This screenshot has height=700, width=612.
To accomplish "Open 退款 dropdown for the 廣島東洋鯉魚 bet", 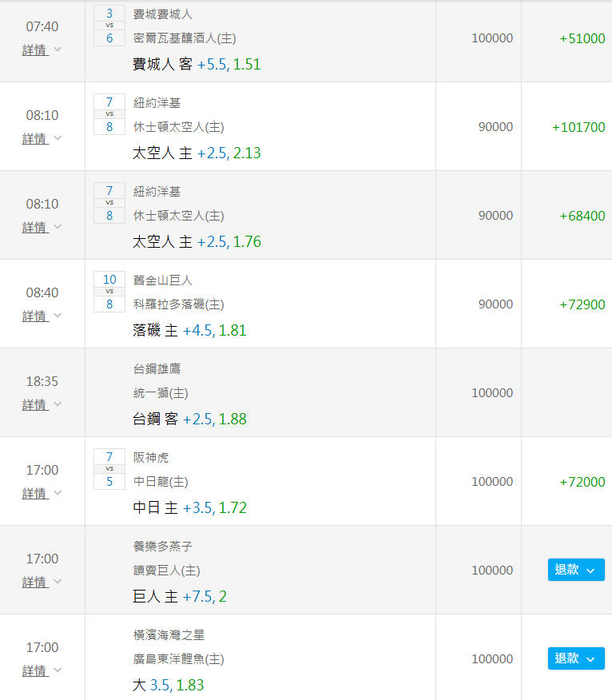I will (575, 658).
